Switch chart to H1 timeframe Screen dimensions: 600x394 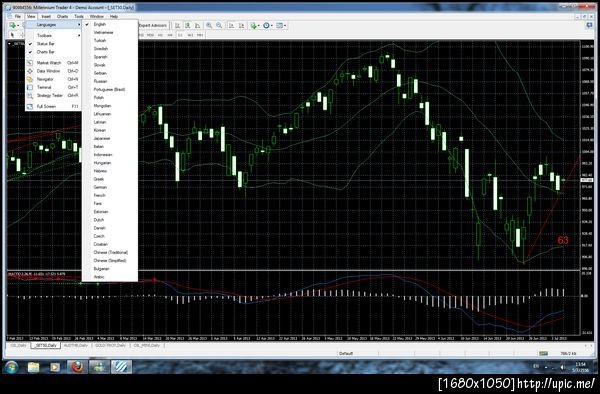click(x=160, y=35)
